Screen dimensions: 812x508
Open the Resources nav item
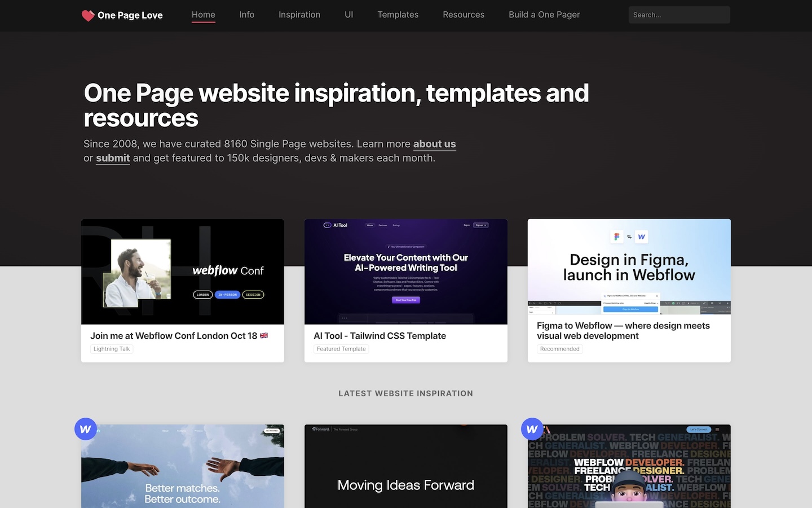coord(464,15)
